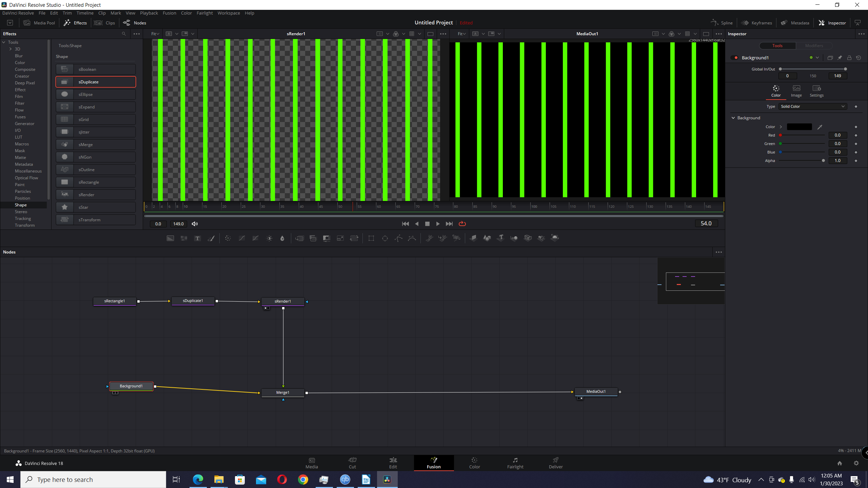Viewport: 868px width, 488px height.
Task: Add a Rectangle mask from the toolbar
Action: pyautogui.click(x=371, y=238)
